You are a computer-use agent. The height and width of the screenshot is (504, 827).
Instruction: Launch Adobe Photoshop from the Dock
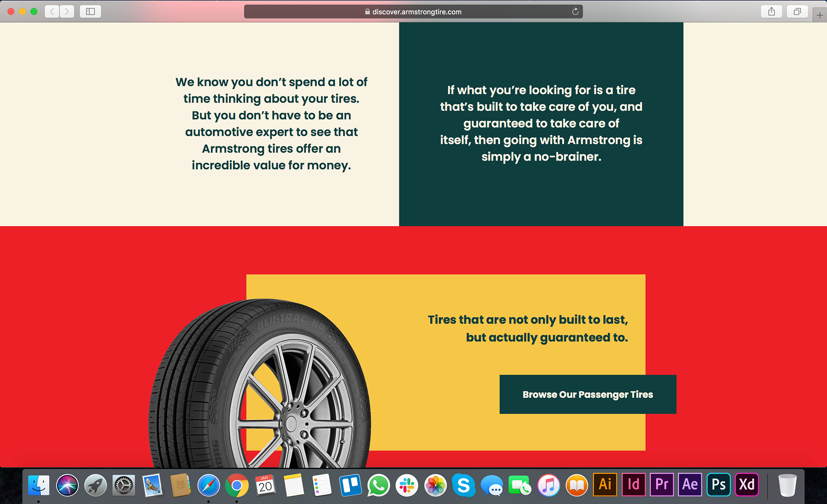(718, 485)
